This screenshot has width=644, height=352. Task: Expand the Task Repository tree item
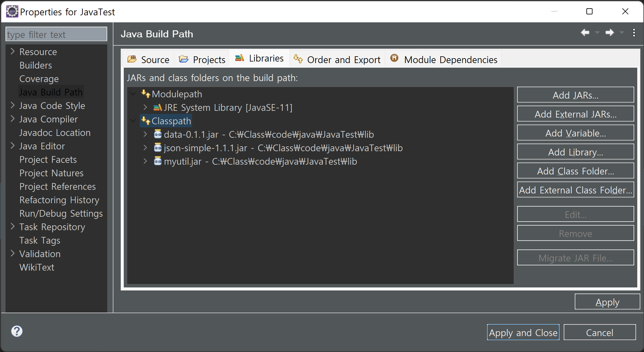(13, 227)
